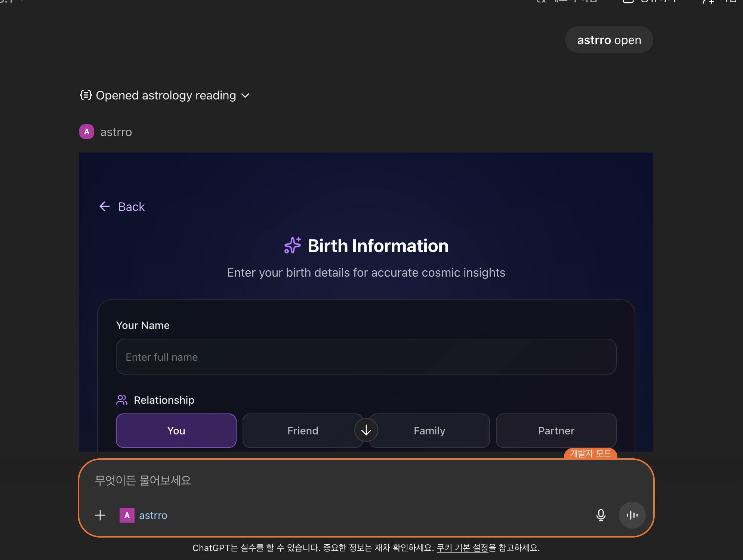Click the sparkle icon beside Birth Information
Viewport: 743px width, 560px height.
click(x=292, y=246)
